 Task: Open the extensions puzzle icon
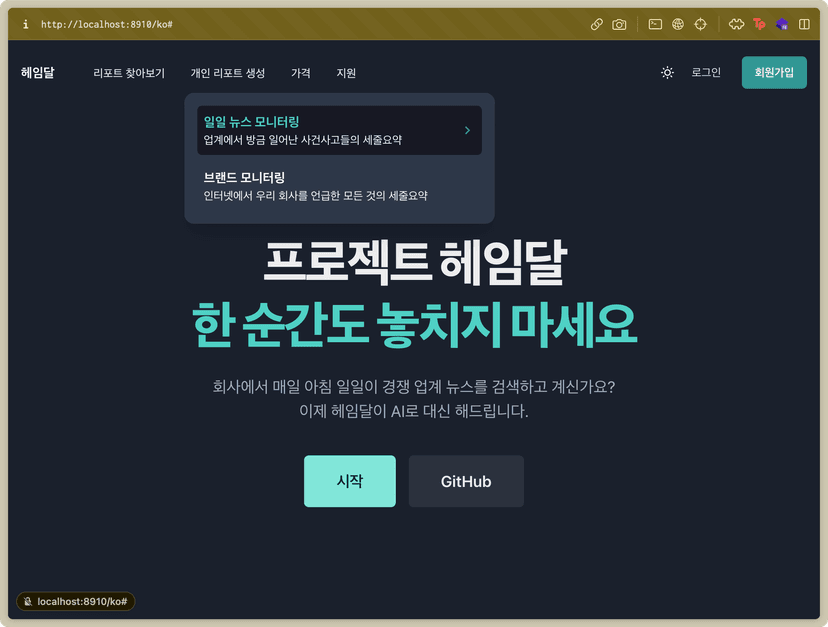[736, 24]
